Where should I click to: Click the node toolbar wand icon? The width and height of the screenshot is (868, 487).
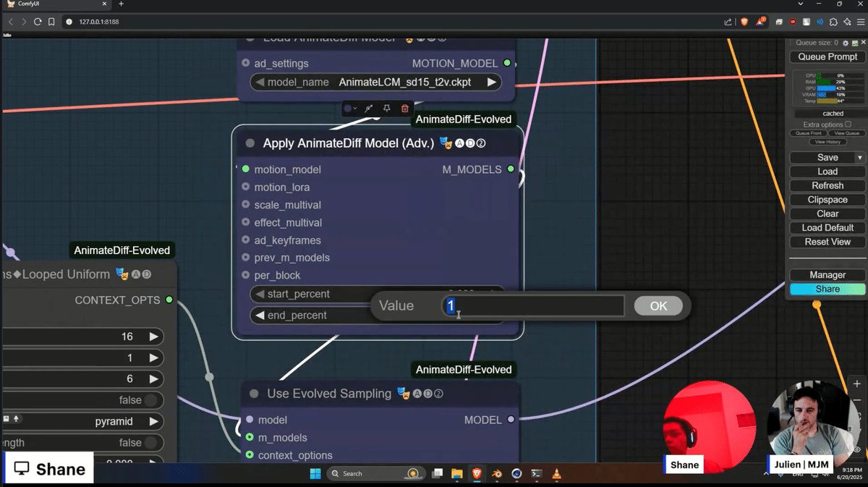[368, 109]
